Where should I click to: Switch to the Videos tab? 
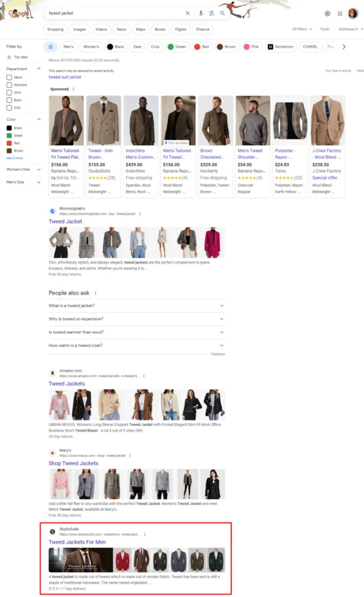(101, 29)
